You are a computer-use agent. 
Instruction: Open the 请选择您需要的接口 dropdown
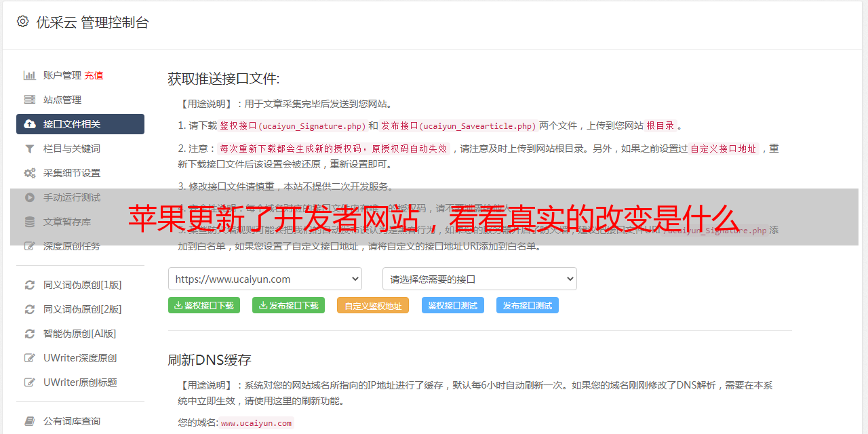coord(479,279)
